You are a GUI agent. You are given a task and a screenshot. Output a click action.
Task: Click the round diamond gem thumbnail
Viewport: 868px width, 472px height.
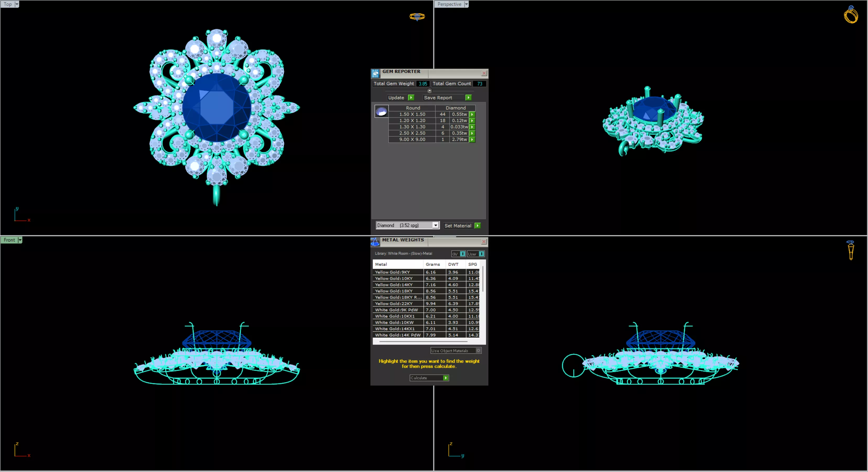coord(381,111)
